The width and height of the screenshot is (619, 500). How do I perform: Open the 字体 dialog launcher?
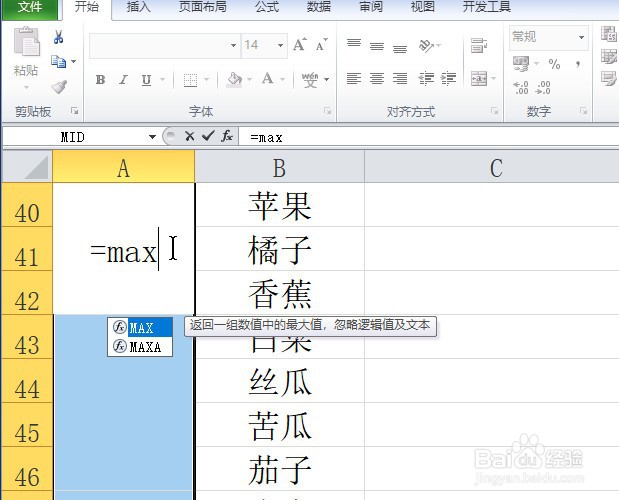(327, 111)
